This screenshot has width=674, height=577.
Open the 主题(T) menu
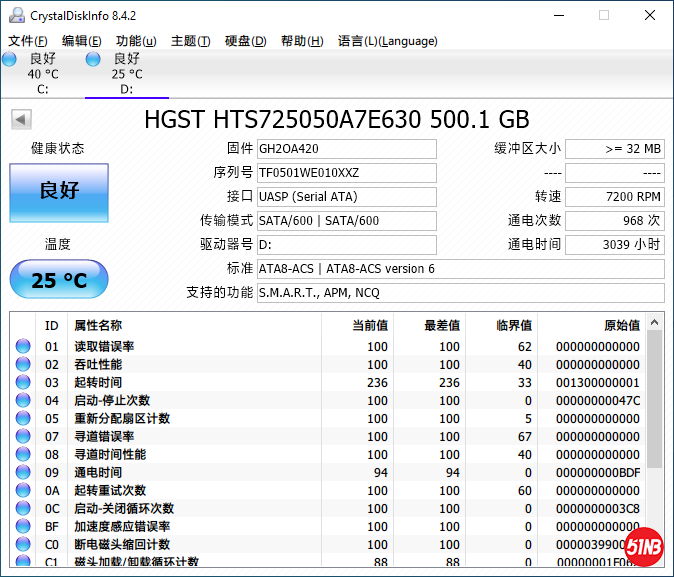[x=190, y=41]
